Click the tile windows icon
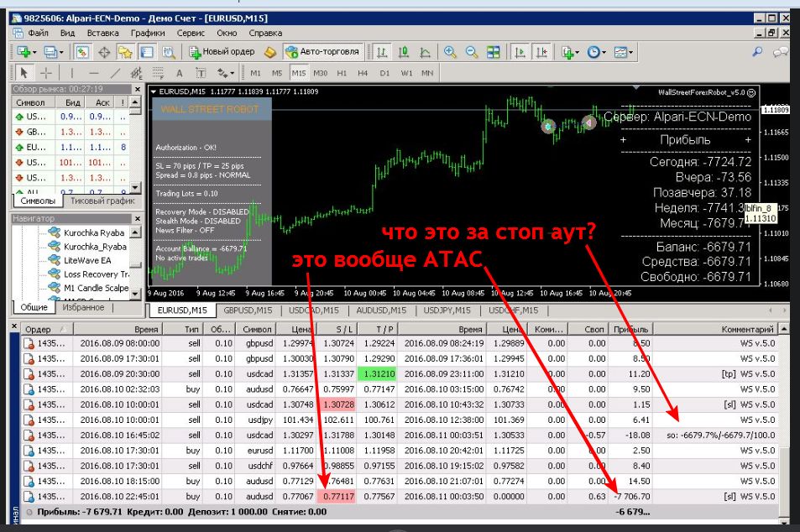The image size is (800, 532). [x=494, y=51]
